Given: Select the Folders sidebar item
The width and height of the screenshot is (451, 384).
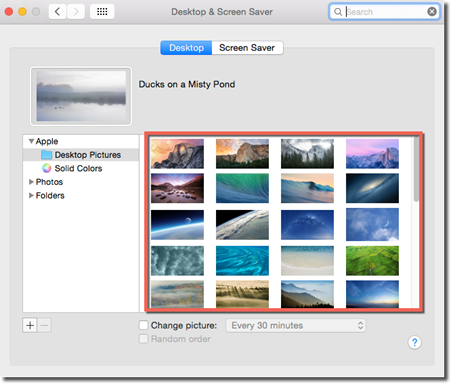Looking at the screenshot, I should coord(50,196).
